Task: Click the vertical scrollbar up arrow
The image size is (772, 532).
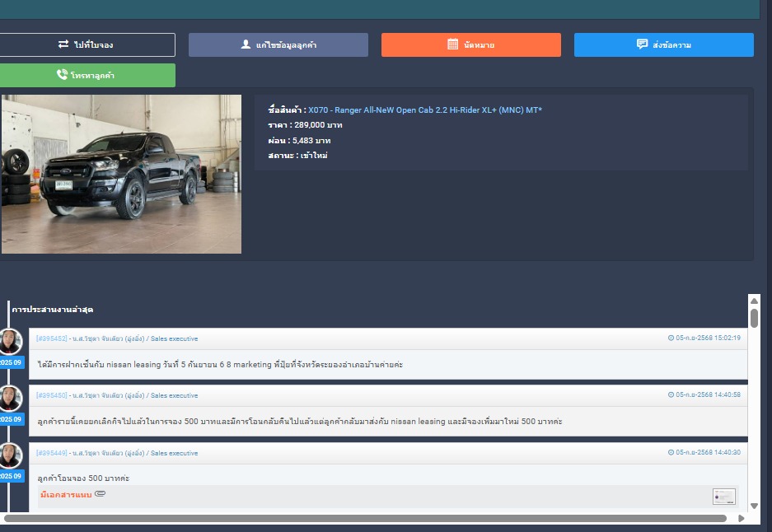Action: (754, 301)
